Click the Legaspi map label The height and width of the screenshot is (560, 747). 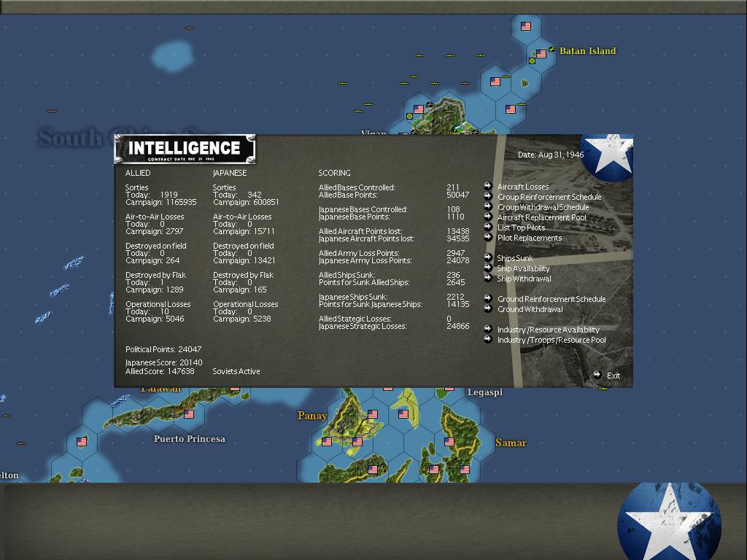(485, 392)
